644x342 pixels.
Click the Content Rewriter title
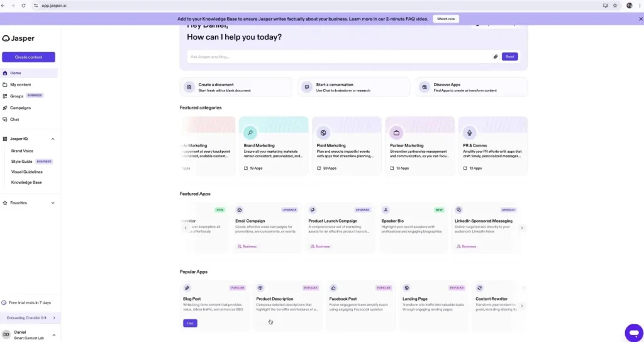coord(491,299)
